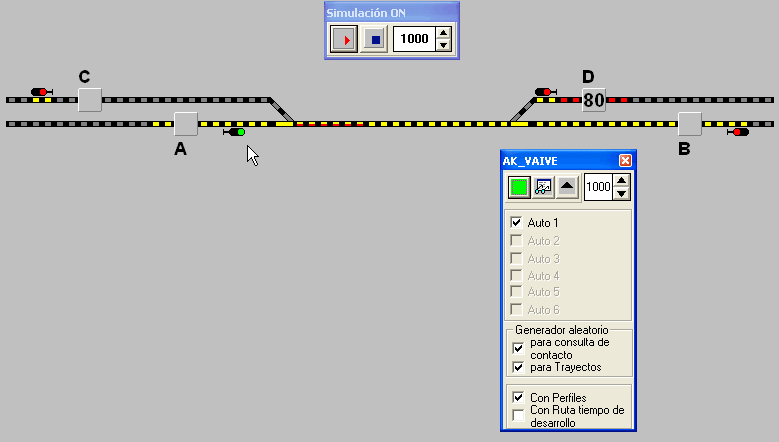Click the red signal near station B
779x442 pixels.
click(x=738, y=132)
